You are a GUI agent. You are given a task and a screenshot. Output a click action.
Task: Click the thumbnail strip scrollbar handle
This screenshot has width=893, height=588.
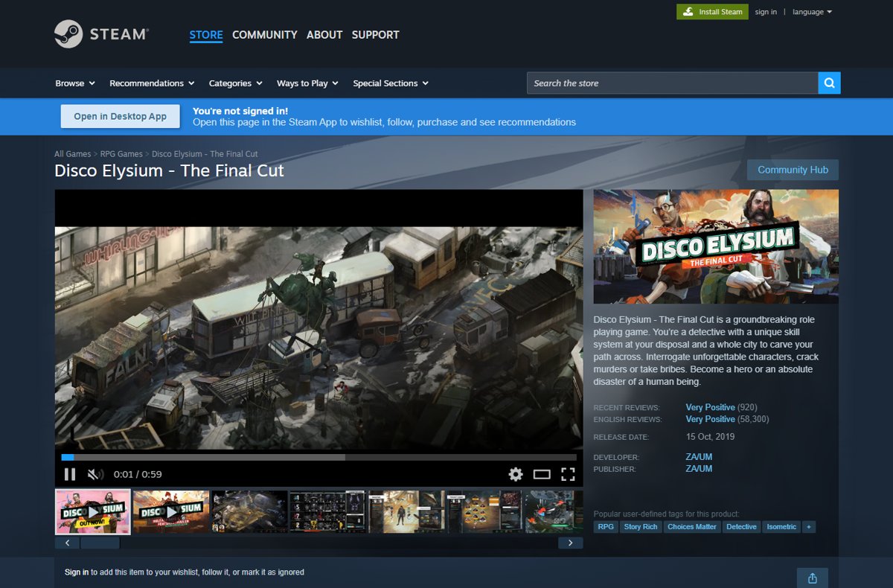pos(100,543)
